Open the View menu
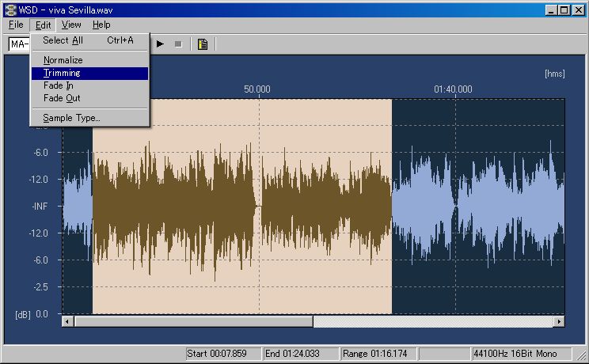This screenshot has width=589, height=364. (x=71, y=25)
